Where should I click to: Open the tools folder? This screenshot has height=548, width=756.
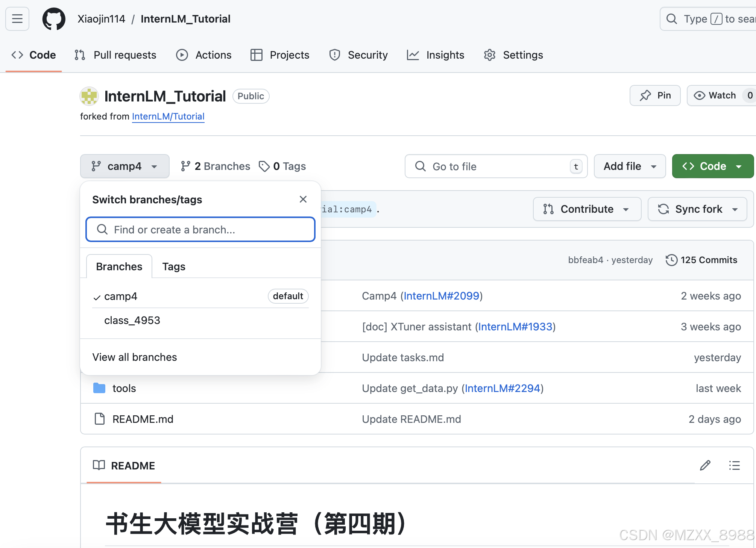point(124,388)
